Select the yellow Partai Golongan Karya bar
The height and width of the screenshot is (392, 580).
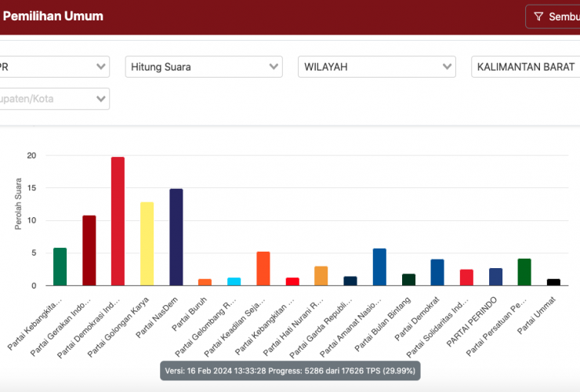pyautogui.click(x=147, y=244)
